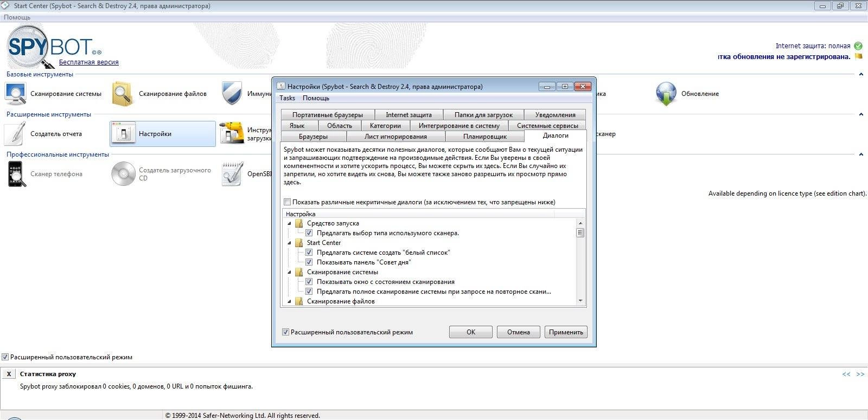This screenshot has width=868, height=420.
Task: Open Сканер телефона phone icon
Action: (x=17, y=174)
